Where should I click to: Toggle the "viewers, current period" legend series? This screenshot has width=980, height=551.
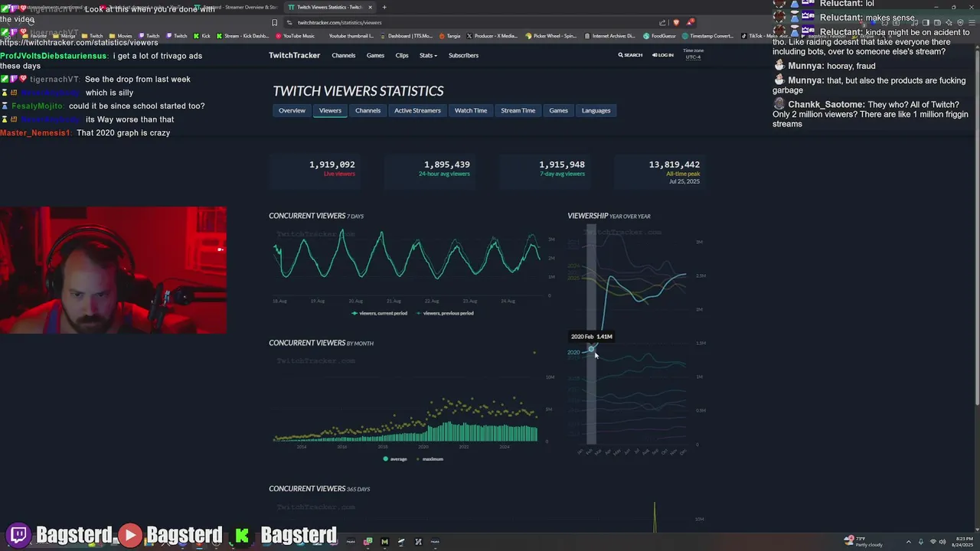tap(379, 313)
